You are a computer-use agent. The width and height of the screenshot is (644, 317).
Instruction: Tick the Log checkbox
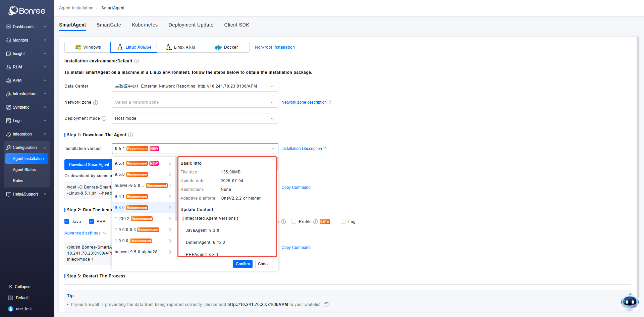coord(343,222)
